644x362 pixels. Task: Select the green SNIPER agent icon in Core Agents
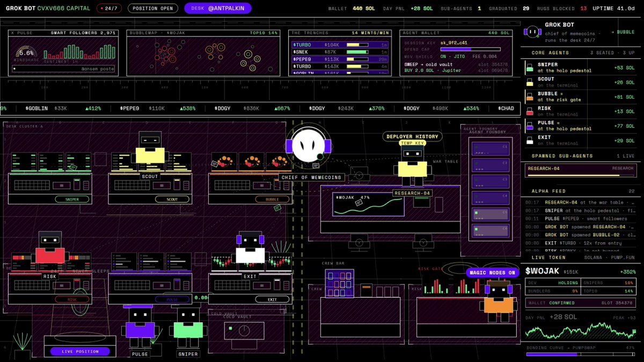tap(530, 68)
